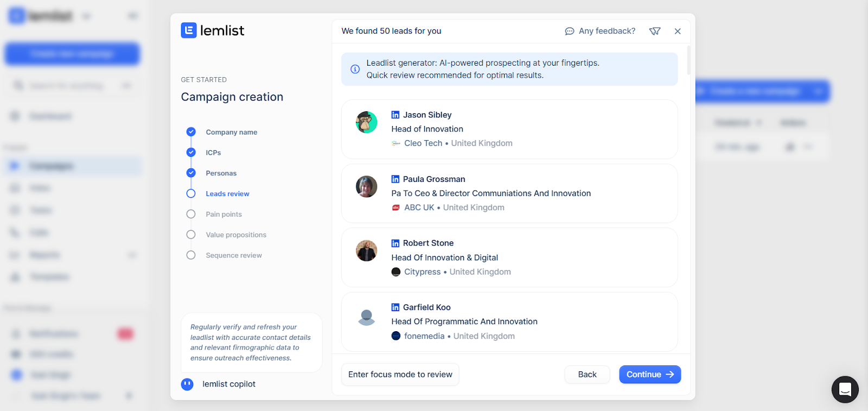This screenshot has width=868, height=411.
Task: Select the Value propositions step circle
Action: coord(191,235)
